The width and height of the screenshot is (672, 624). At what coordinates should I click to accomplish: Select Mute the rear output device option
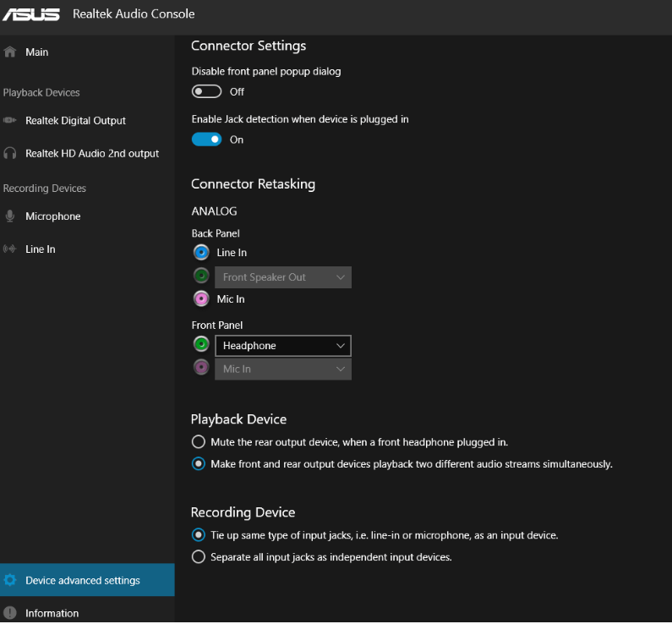click(x=199, y=442)
